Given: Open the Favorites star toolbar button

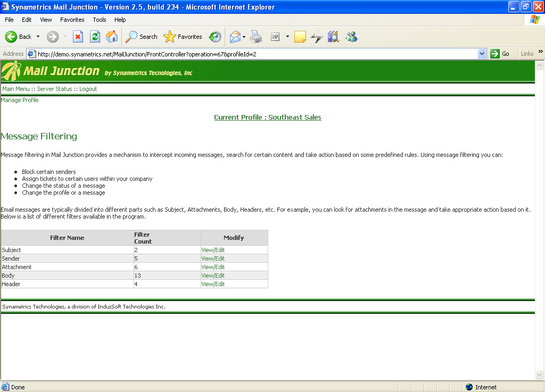Looking at the screenshot, I should point(183,37).
